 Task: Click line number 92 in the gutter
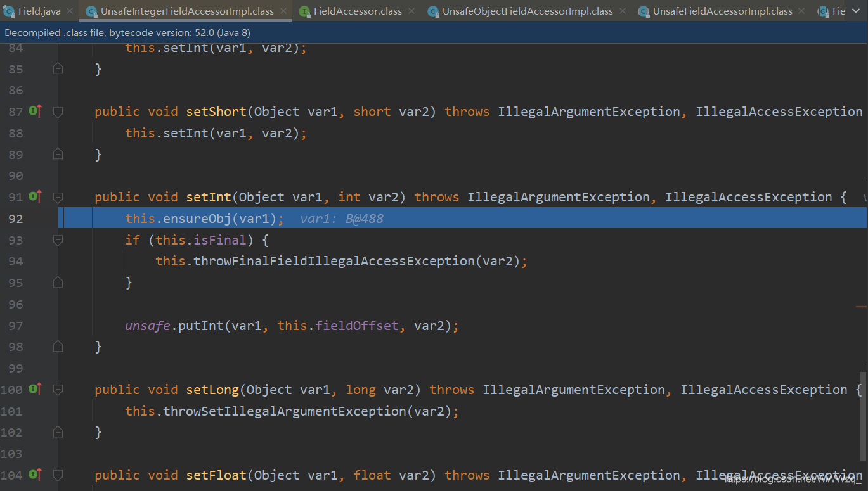(x=16, y=219)
